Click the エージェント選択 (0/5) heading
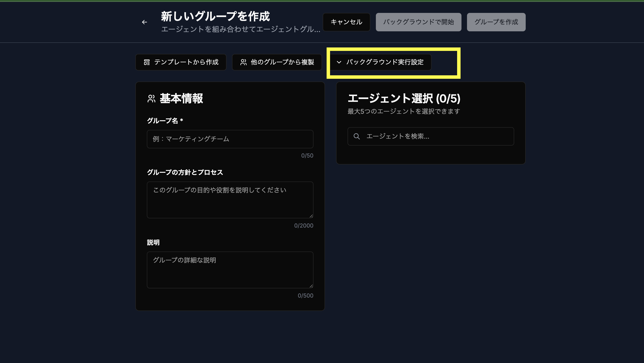 pos(404,99)
